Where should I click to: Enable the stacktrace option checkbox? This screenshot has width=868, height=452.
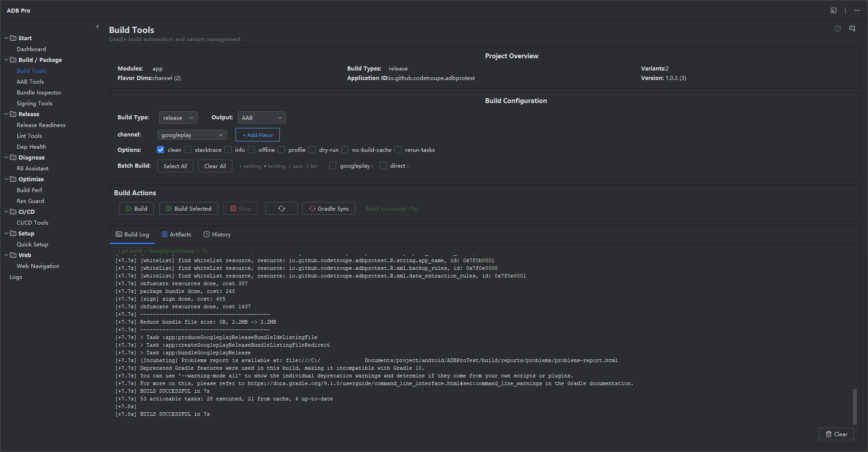point(188,150)
